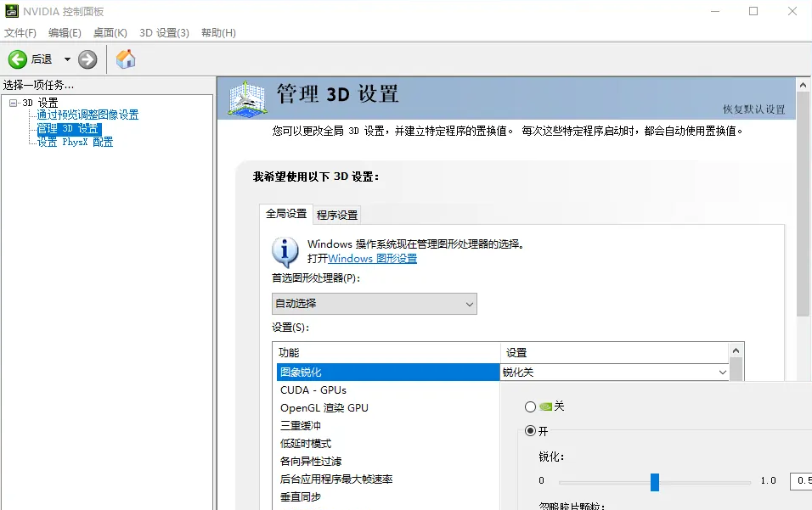The height and width of the screenshot is (510, 812).
Task: Click the NVIDIA logo in the title bar
Action: point(11,10)
